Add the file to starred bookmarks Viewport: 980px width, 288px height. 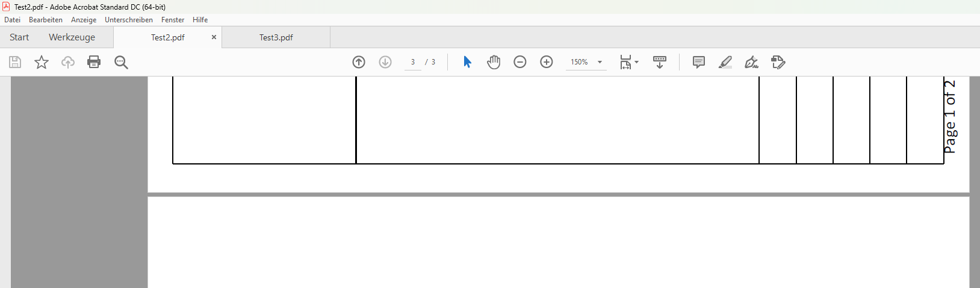42,62
